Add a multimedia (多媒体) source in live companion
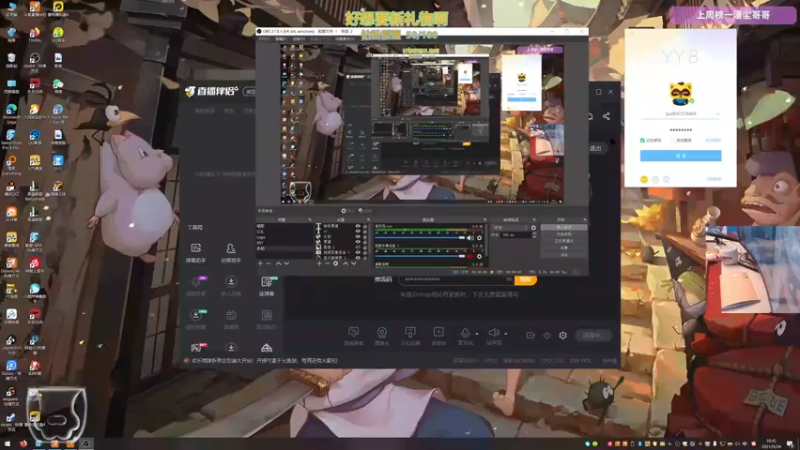Image resolution: width=800 pixels, height=450 pixels. (438, 336)
